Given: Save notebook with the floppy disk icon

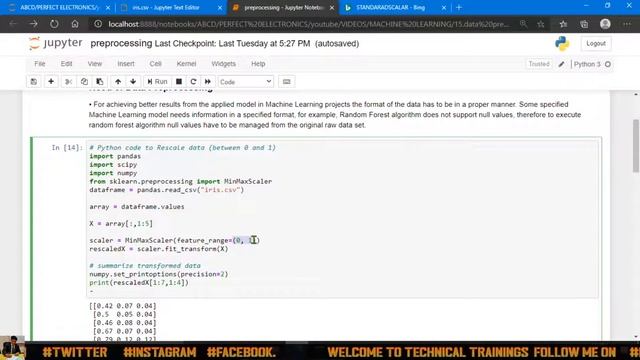Looking at the screenshot, I should (x=34, y=82).
